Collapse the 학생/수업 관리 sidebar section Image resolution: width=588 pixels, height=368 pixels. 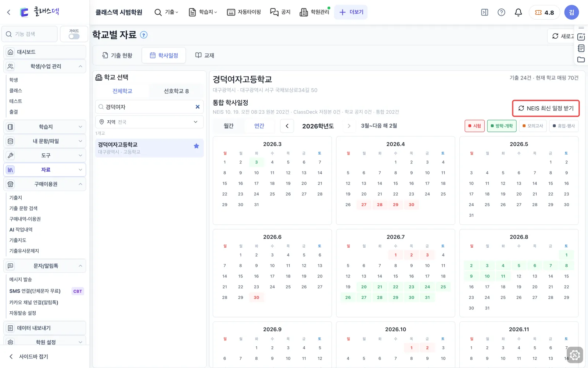[45, 66]
